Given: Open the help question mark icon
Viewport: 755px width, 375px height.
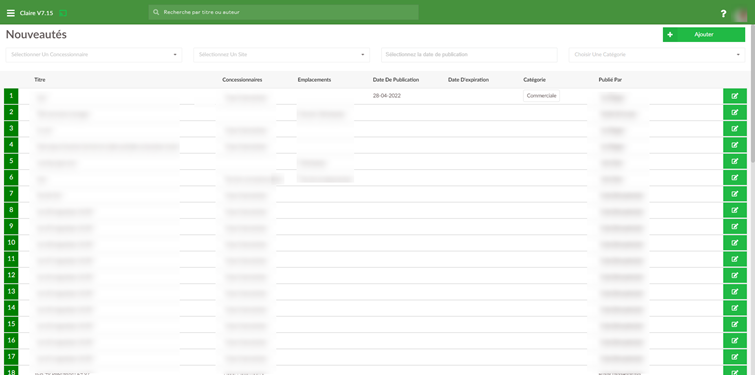Looking at the screenshot, I should point(723,14).
